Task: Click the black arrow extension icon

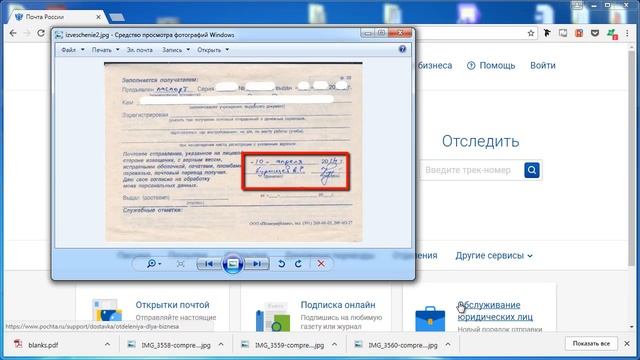Action: click(x=547, y=33)
